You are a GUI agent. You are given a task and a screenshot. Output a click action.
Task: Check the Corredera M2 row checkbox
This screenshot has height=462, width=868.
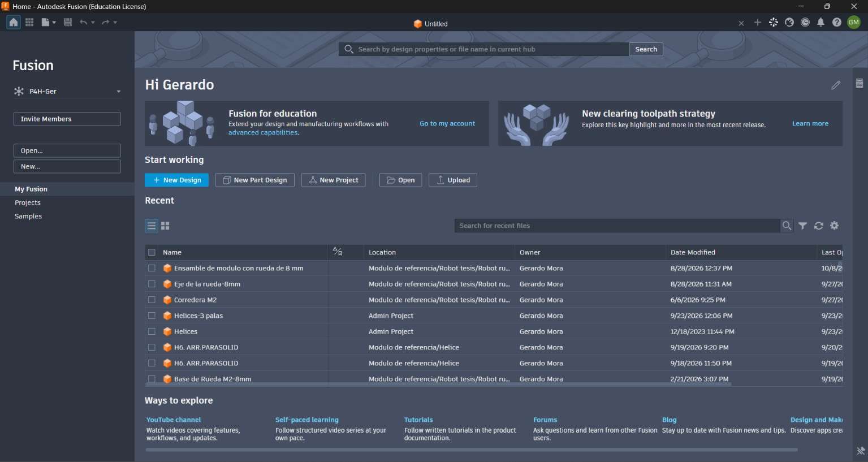pos(152,300)
